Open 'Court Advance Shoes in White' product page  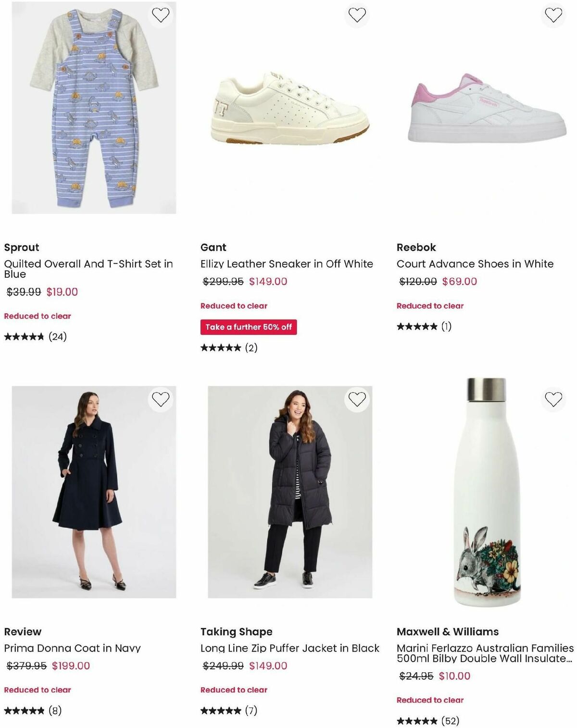[x=475, y=263]
